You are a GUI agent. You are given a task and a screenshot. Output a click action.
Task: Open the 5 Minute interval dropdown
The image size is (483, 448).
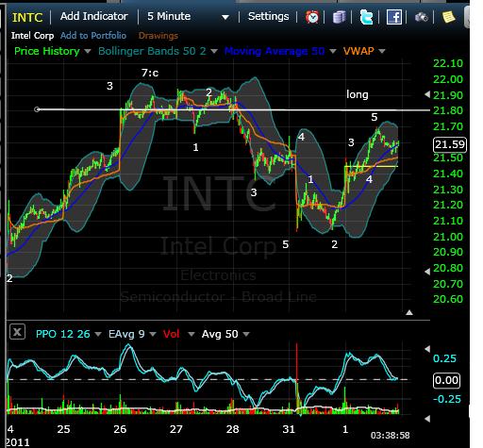pyautogui.click(x=188, y=16)
